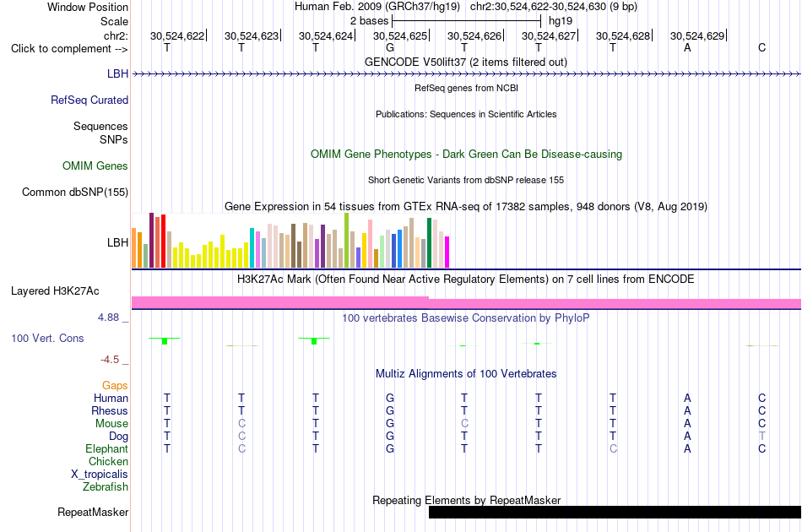Click "Multiz Alignments of 100 Vertebrates" title

point(466,374)
